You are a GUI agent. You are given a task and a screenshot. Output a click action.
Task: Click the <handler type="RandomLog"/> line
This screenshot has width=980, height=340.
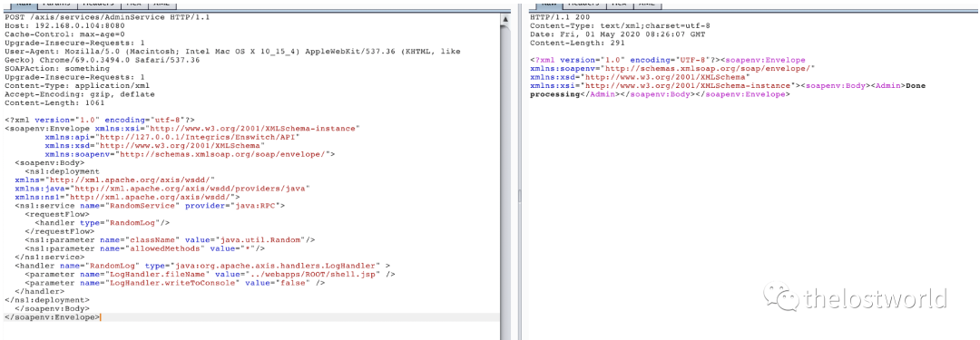(102, 222)
